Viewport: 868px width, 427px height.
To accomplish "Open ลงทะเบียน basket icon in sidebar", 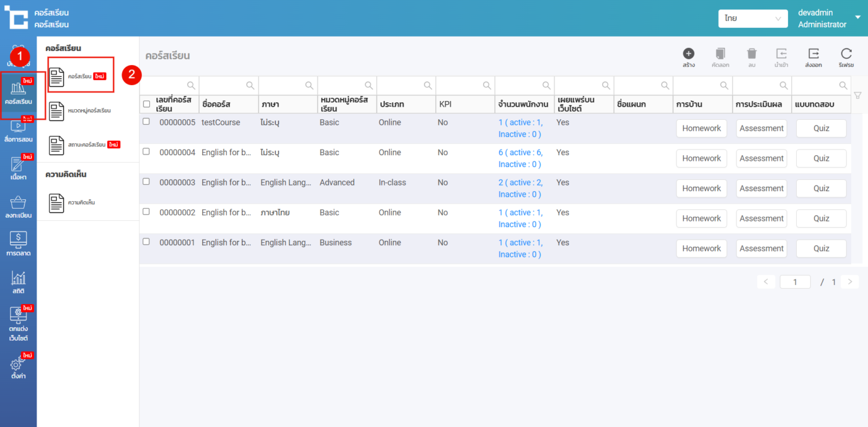I will click(19, 207).
